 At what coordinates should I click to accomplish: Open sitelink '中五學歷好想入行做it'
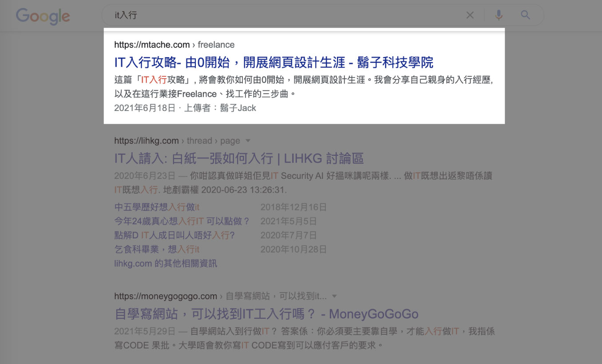coord(157,207)
